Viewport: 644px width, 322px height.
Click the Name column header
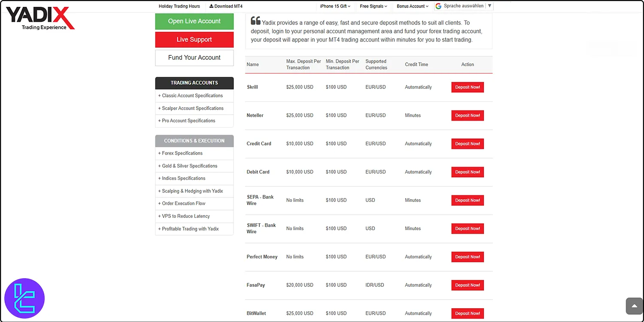(x=253, y=64)
